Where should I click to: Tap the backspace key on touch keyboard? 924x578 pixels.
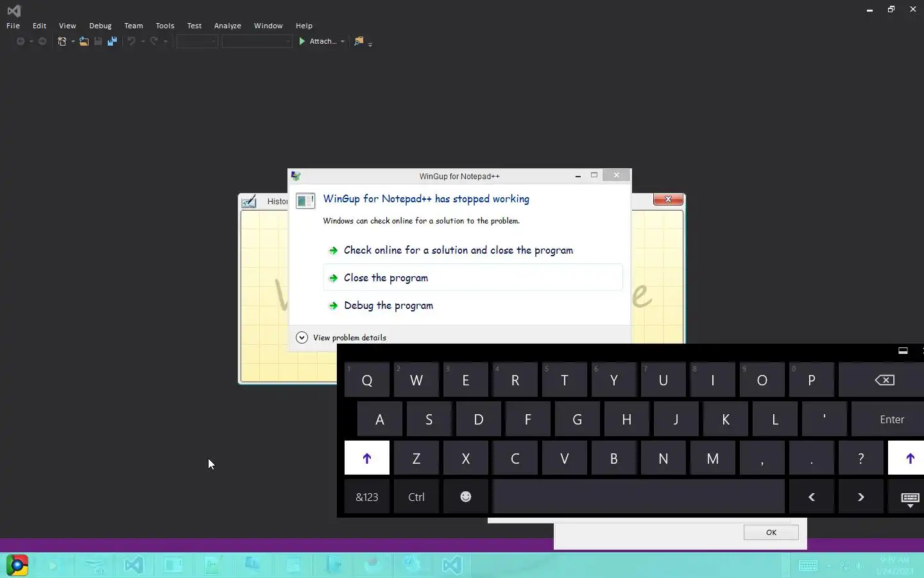point(885,380)
